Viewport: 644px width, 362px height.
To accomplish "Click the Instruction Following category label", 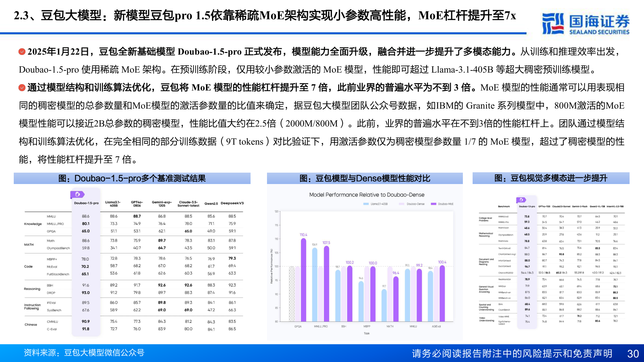I will [x=32, y=307].
